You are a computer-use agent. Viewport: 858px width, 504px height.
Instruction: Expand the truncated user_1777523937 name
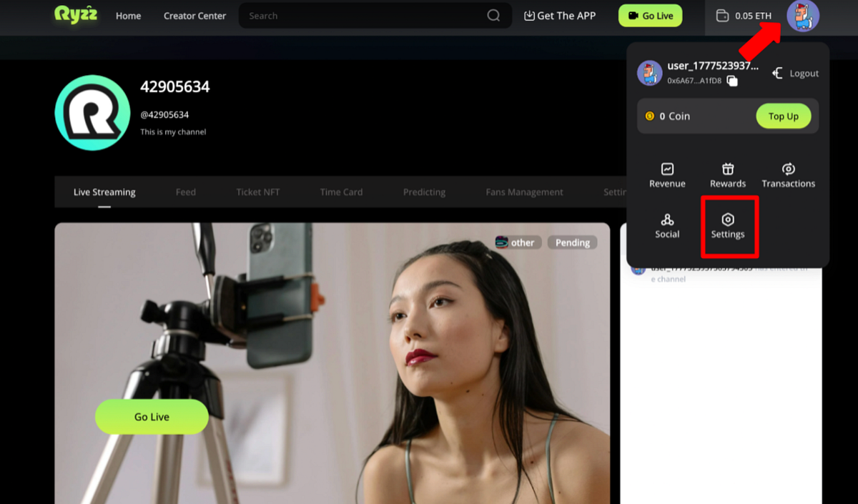click(x=712, y=65)
